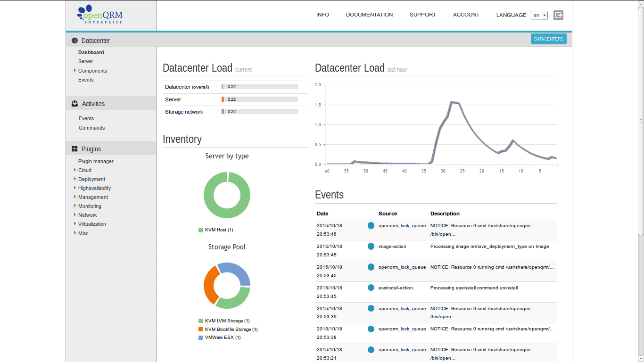Viewport: 644px width, 362px height.
Task: Click the Storage network load bar
Action: [x=260, y=111]
